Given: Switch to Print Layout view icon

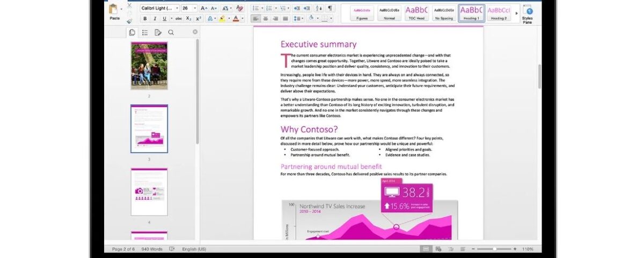Looking at the screenshot, I should [426, 249].
